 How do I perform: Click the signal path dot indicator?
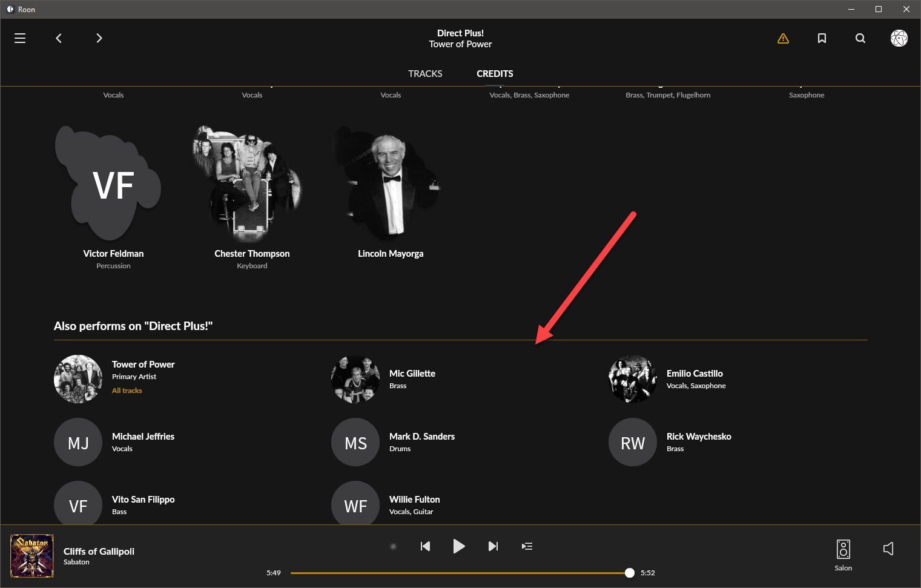click(393, 546)
